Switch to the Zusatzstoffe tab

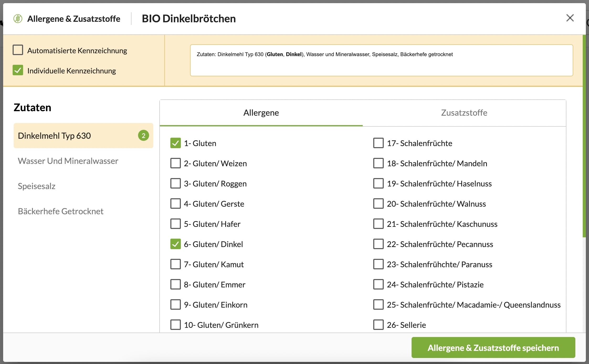464,113
